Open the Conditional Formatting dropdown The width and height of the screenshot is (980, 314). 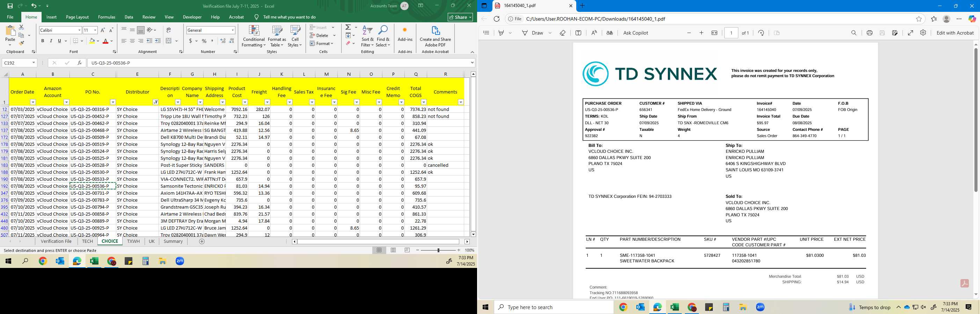pyautogui.click(x=254, y=37)
